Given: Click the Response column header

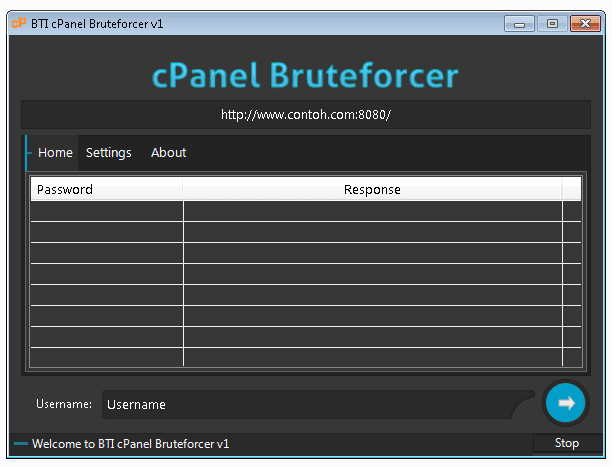Looking at the screenshot, I should click(372, 189).
